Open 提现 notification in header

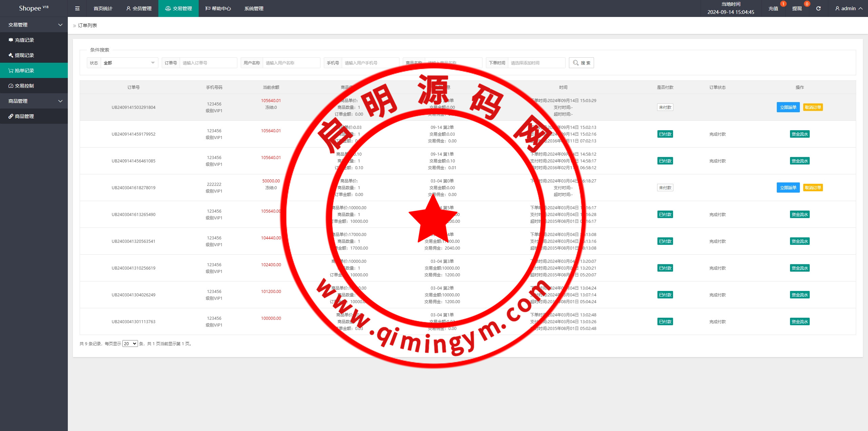[x=797, y=8]
